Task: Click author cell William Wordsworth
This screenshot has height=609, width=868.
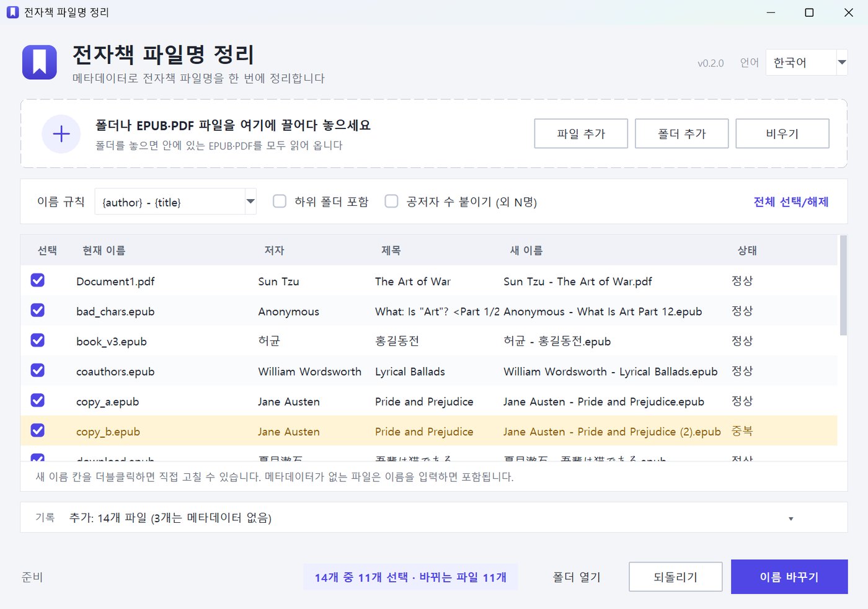Action: point(310,371)
